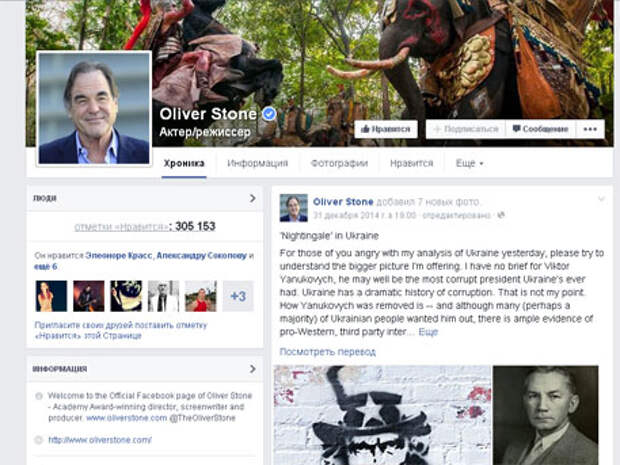620x465 pixels.
Task: Click the Актер/режиссер category text
Action: point(205,132)
